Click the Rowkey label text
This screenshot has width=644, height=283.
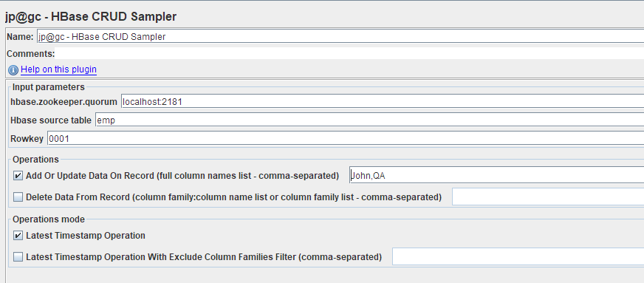pyautogui.click(x=27, y=139)
